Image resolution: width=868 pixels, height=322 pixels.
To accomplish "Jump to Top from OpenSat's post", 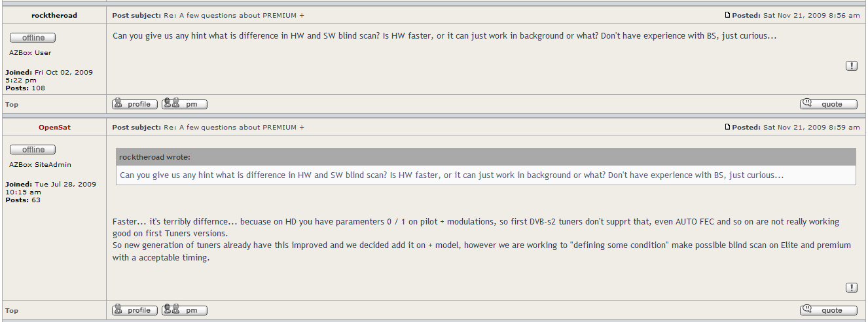I will (12, 311).
